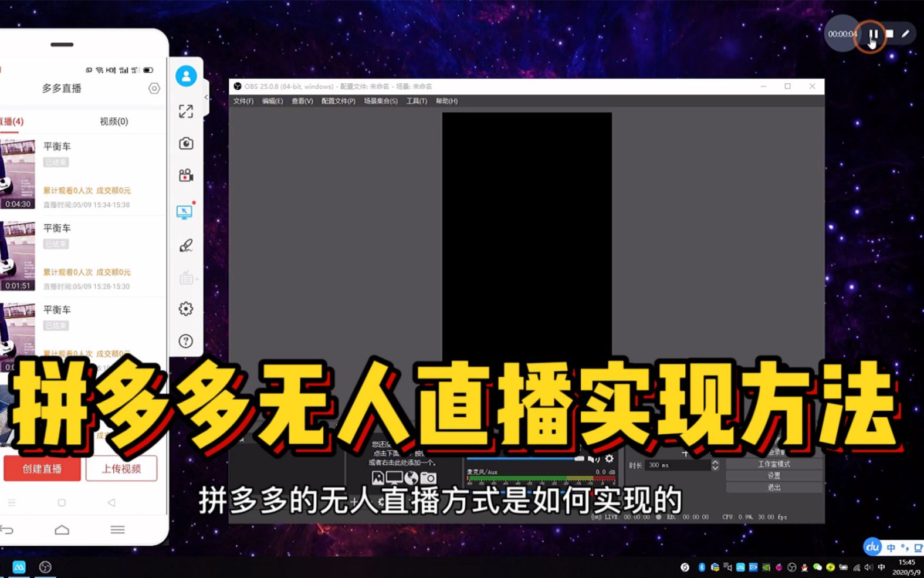The height and width of the screenshot is (578, 924).
Task: Open Bluetooth icon in system tray
Action: click(702, 567)
